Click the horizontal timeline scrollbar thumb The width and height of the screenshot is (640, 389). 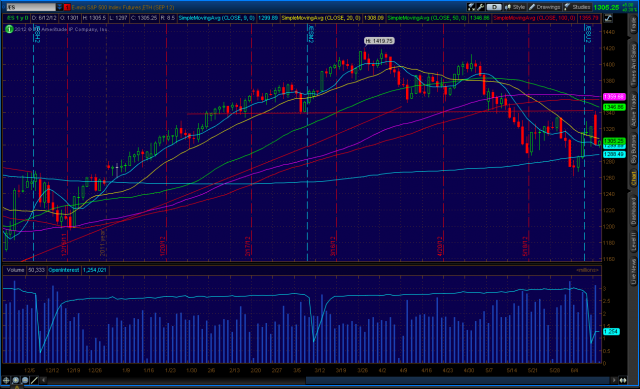[457, 380]
